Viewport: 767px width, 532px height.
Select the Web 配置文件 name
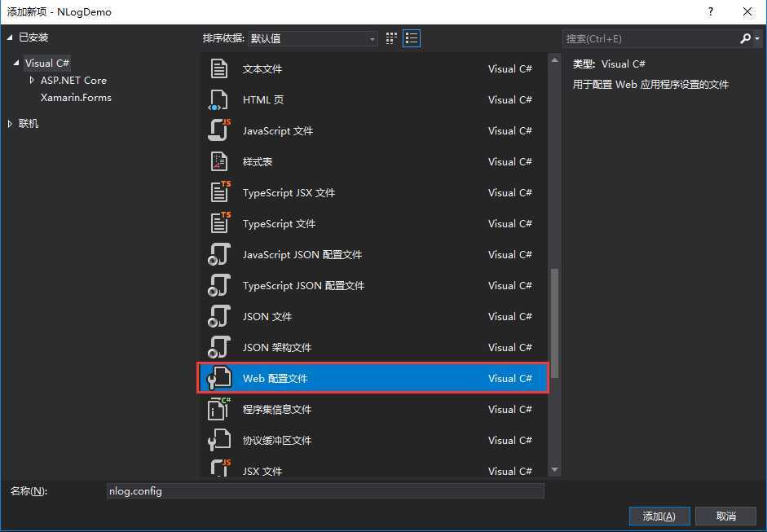click(275, 379)
